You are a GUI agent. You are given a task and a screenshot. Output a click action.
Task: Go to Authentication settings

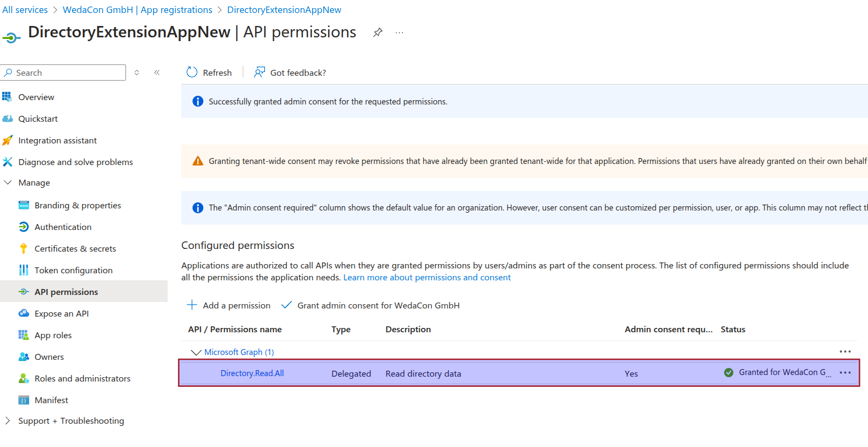[x=63, y=227]
